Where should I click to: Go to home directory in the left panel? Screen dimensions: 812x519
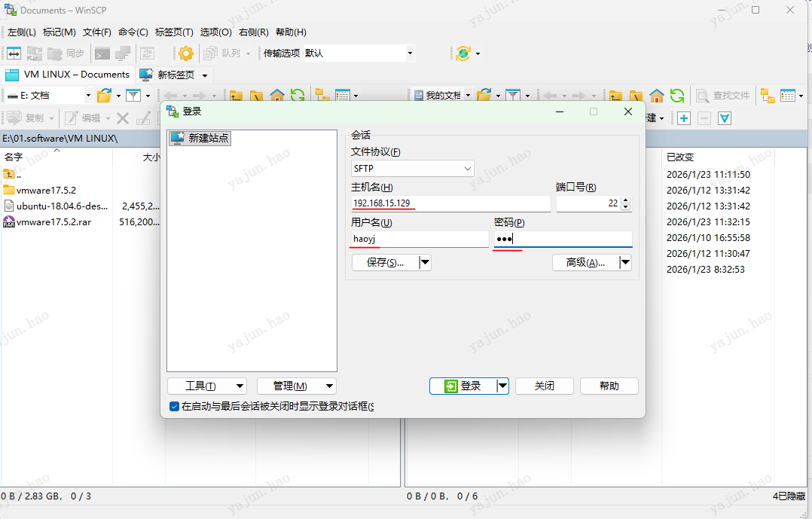point(277,96)
